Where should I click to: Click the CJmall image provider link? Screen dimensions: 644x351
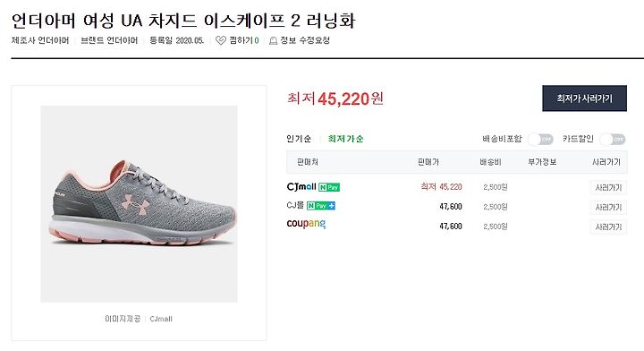click(x=161, y=319)
